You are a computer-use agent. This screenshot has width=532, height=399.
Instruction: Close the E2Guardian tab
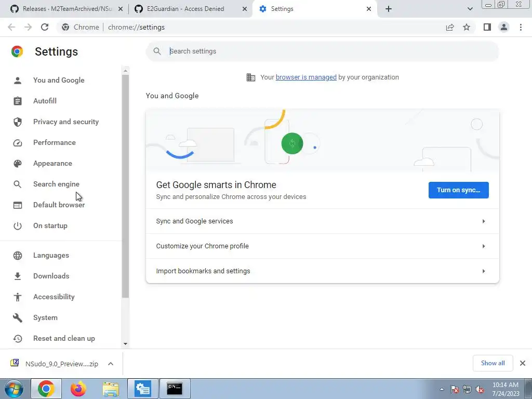(x=245, y=9)
